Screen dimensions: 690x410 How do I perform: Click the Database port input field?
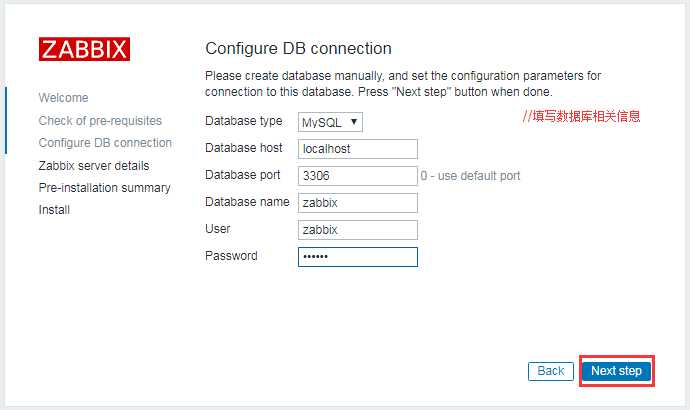coord(357,176)
